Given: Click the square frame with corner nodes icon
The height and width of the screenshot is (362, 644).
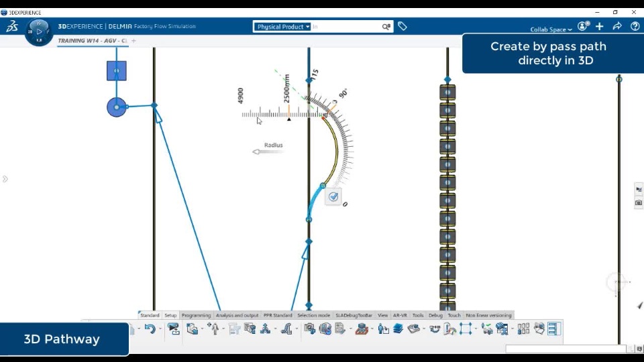Looking at the screenshot, I should click(x=466, y=328).
